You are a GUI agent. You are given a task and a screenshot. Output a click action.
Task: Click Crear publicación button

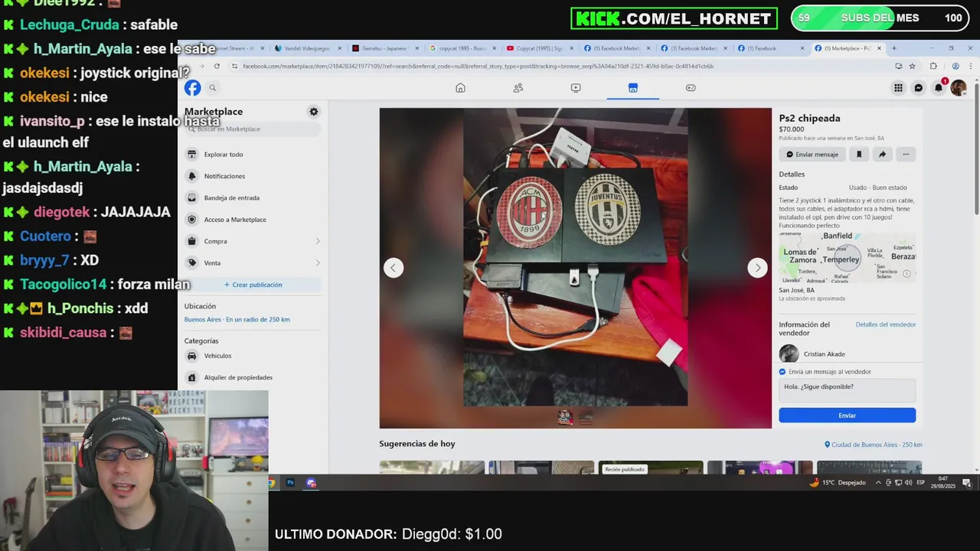pyautogui.click(x=253, y=285)
